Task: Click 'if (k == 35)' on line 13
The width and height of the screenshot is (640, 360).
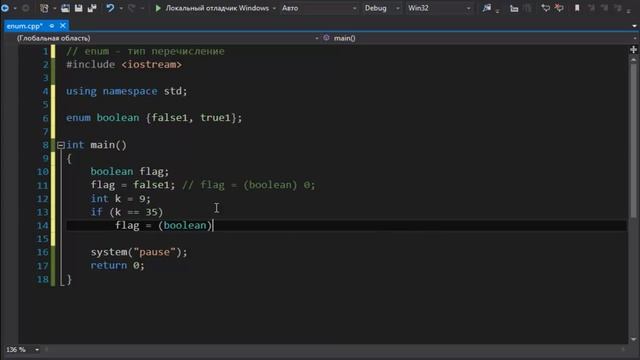Action: pyautogui.click(x=127, y=212)
